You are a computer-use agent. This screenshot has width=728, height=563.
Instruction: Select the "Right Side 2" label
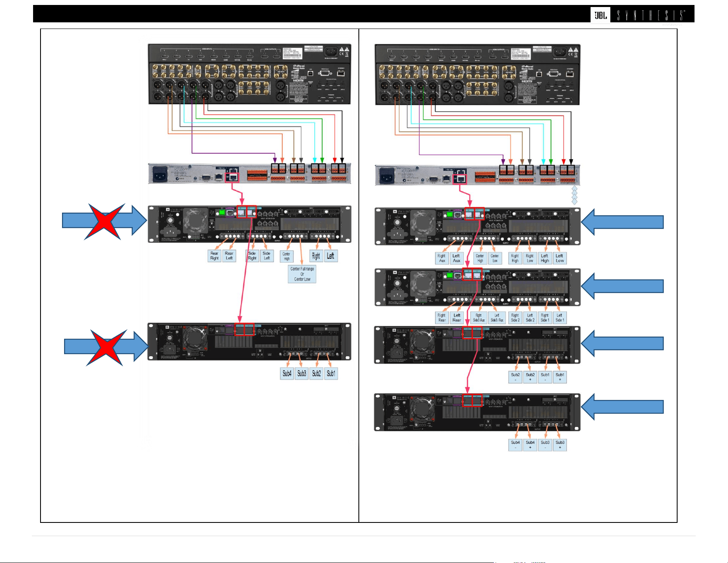point(515,318)
